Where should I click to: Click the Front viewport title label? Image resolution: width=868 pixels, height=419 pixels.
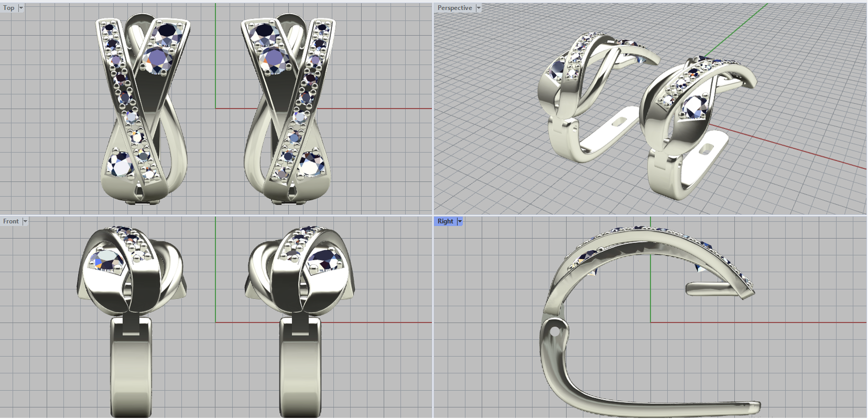click(11, 221)
